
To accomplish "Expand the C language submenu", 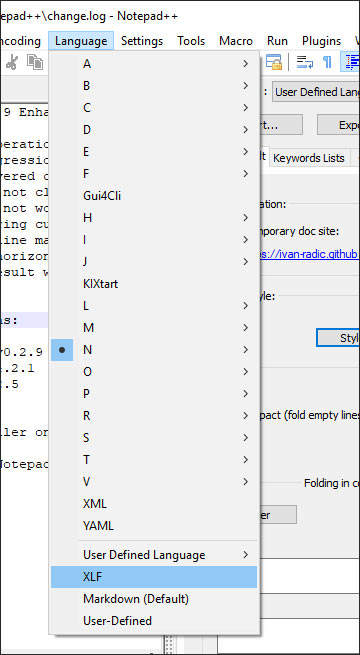I will 154,108.
